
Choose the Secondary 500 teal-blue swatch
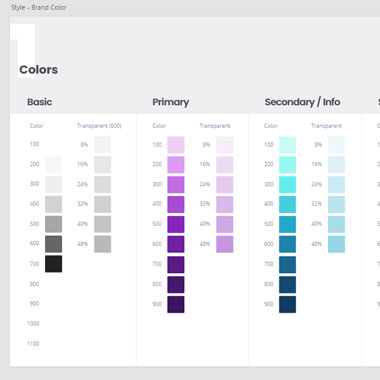pyautogui.click(x=287, y=224)
